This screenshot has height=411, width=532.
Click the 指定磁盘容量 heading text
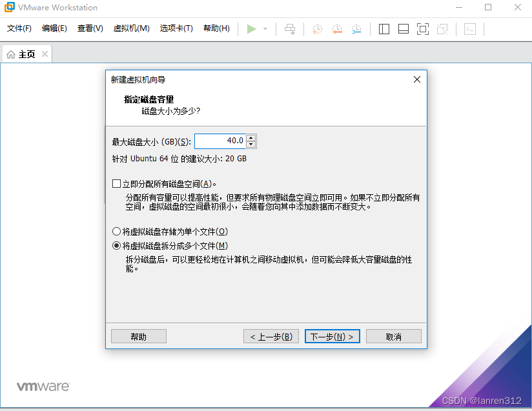(148, 99)
